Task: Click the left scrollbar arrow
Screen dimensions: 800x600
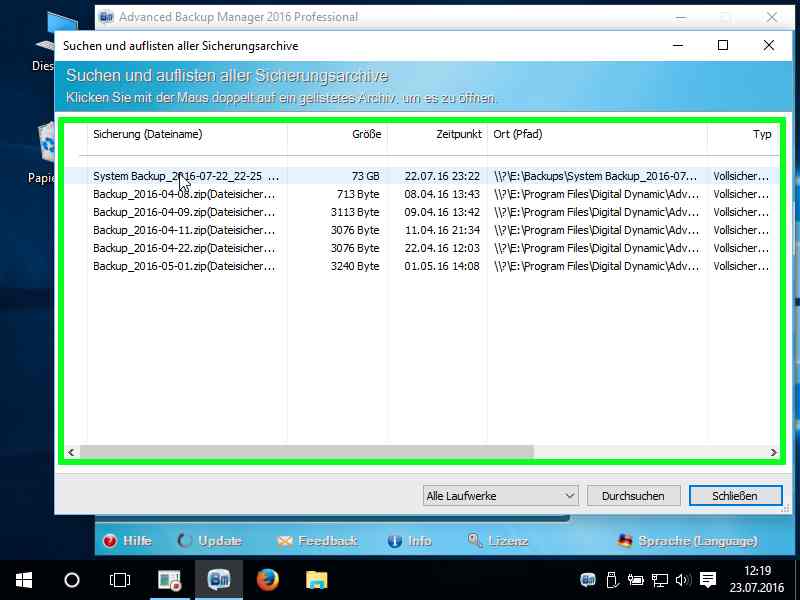Action: tap(71, 453)
